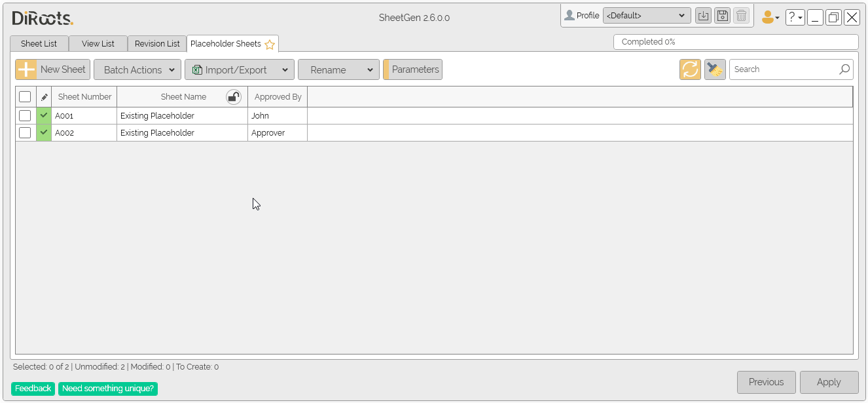Viewport: 868px width, 403px height.
Task: Click the Apply button
Action: [x=829, y=382]
